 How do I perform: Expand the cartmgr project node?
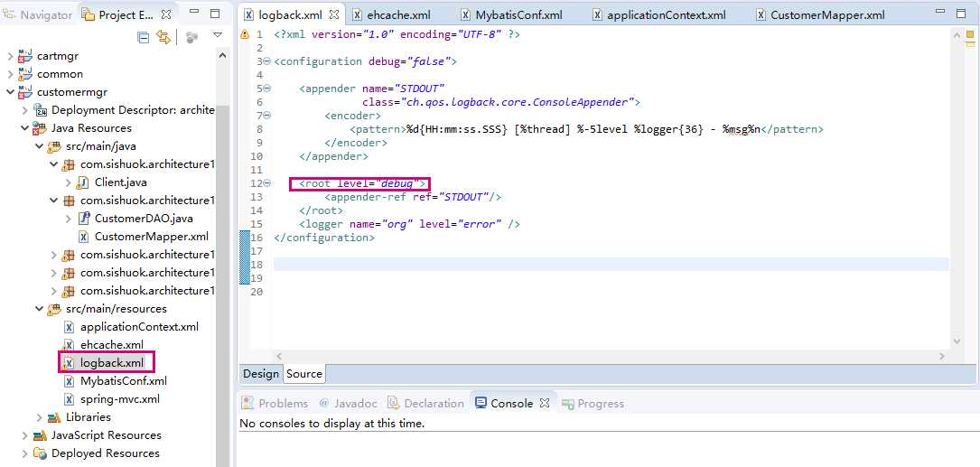point(10,56)
